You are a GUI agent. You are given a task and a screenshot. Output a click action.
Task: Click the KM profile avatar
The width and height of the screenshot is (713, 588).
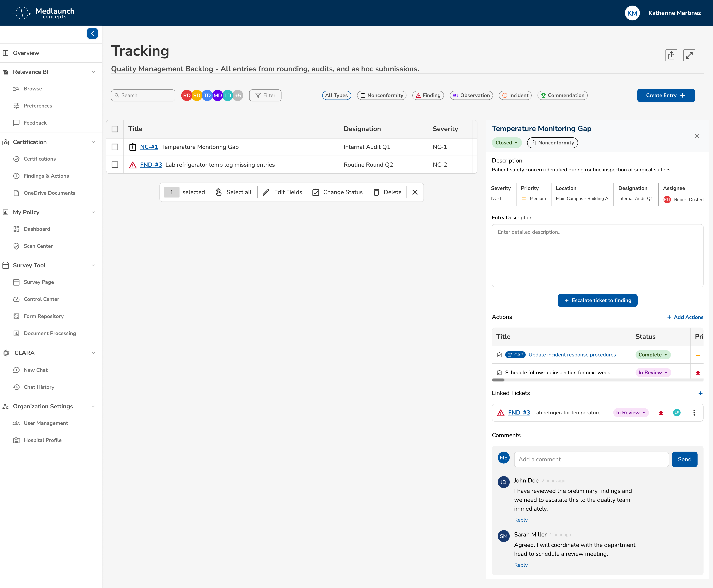point(632,13)
